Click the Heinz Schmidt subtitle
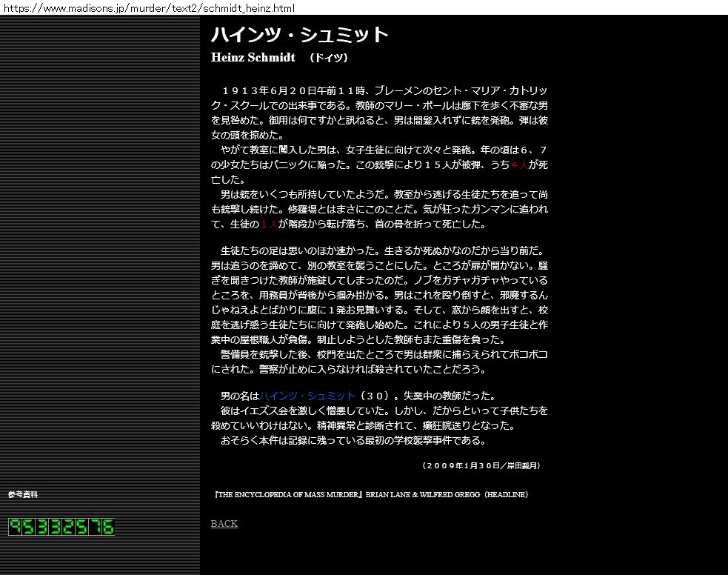The height and width of the screenshot is (575, 728). pyautogui.click(x=253, y=58)
